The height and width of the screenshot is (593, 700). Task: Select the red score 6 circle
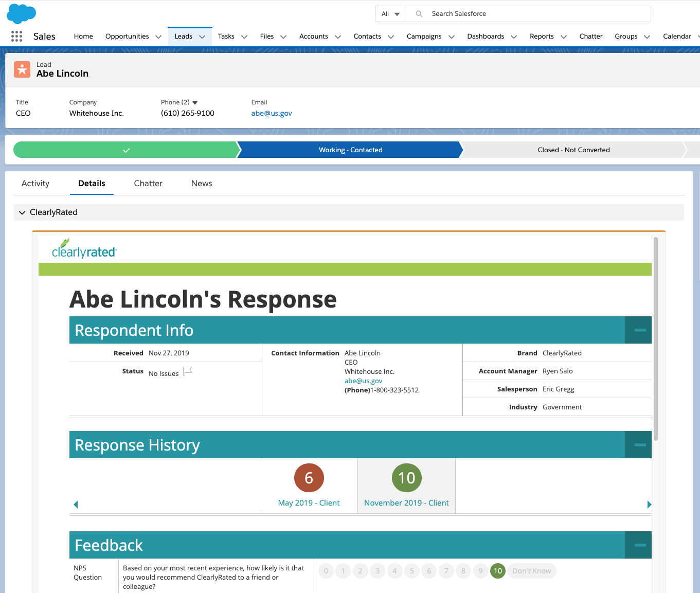(309, 478)
